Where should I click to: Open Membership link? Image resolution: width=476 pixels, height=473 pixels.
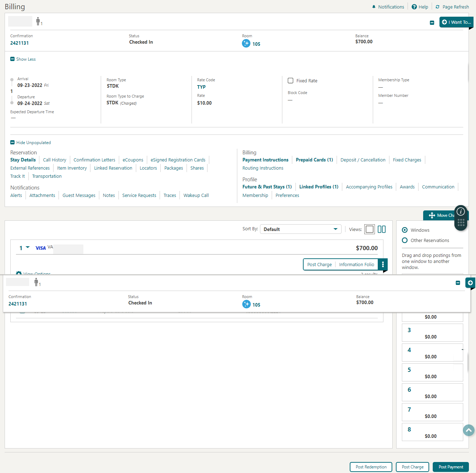255,196
